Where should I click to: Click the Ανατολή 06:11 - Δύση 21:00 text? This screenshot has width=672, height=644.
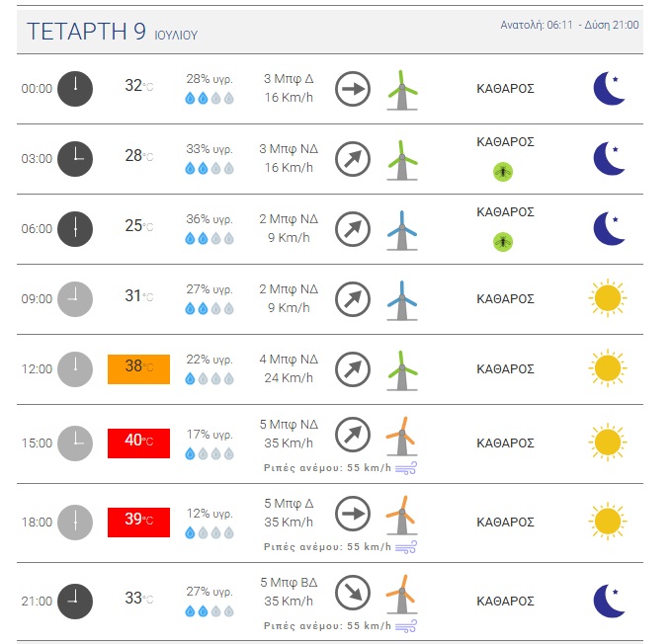click(569, 26)
